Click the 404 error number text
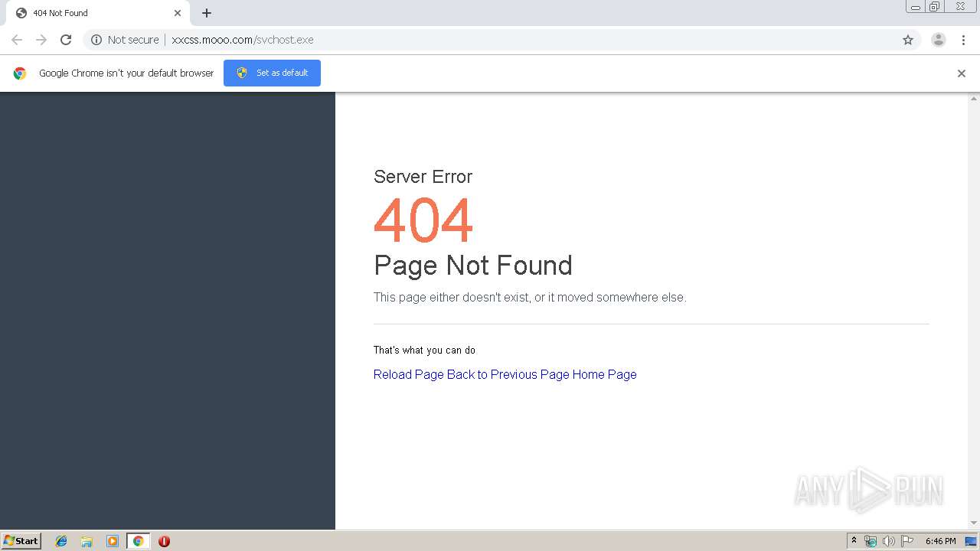The width and height of the screenshot is (980, 551). click(423, 220)
